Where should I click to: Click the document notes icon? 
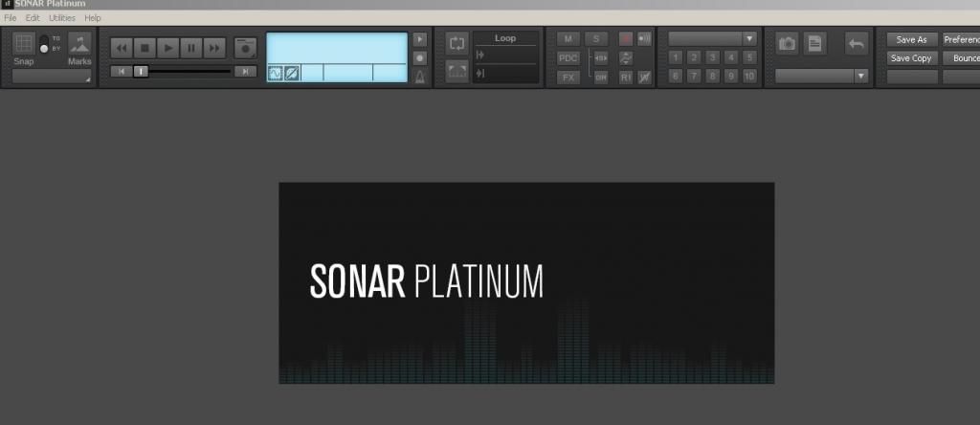pos(814,43)
